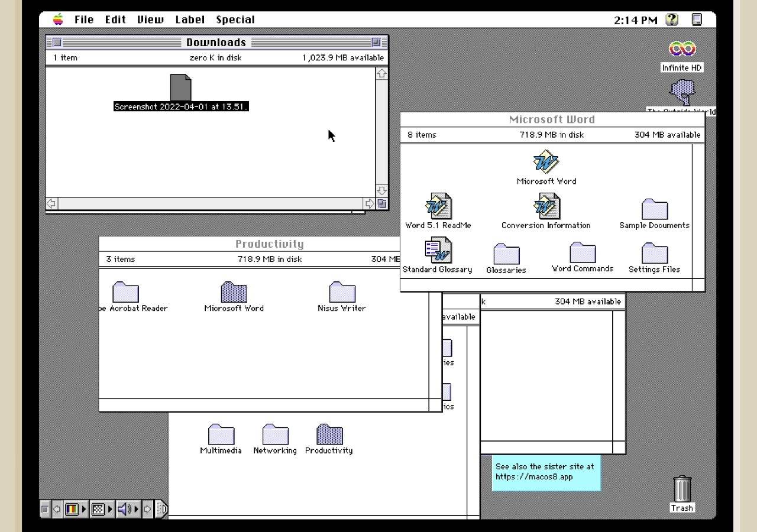Click the down scroll arrow in the Downloads window
Screen dimensions: 757x532
[381, 190]
